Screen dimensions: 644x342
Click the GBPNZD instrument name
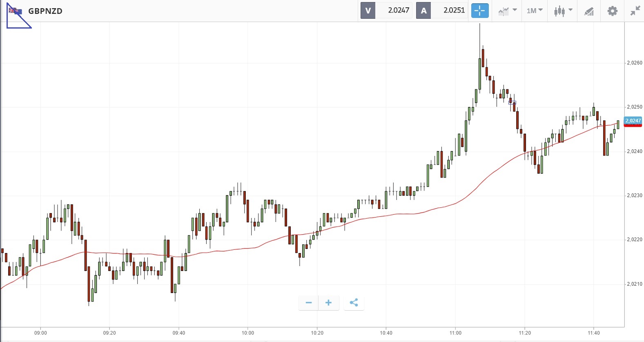point(45,11)
